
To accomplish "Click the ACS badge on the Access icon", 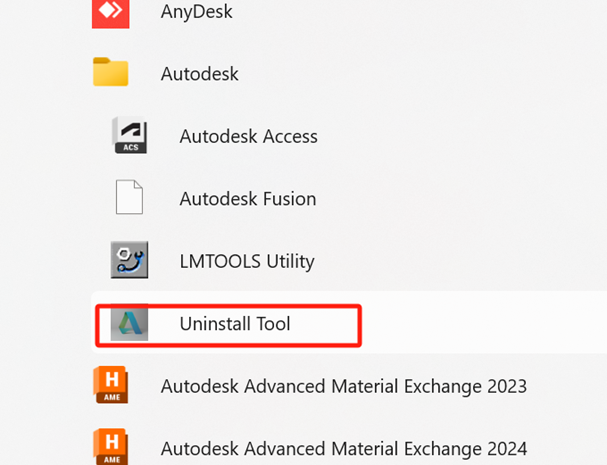I will pos(131,148).
